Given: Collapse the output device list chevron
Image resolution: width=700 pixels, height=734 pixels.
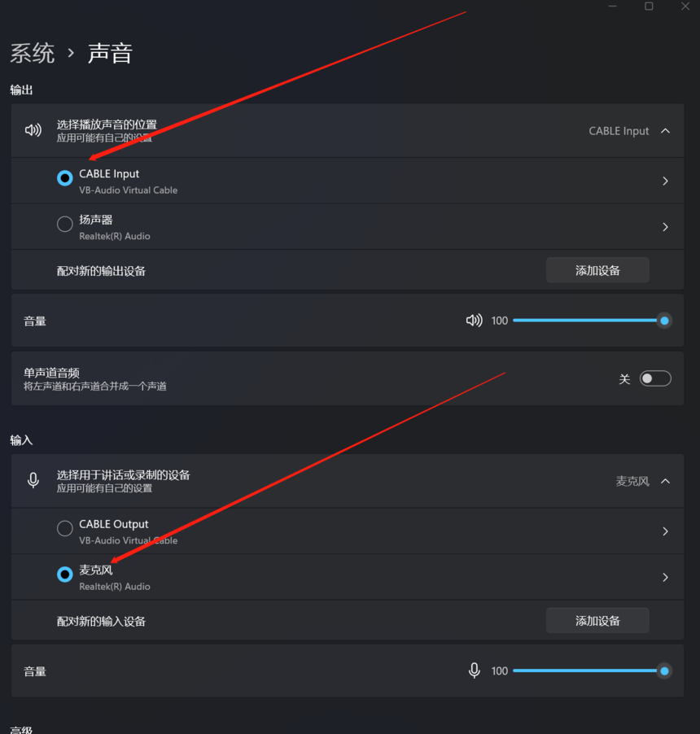Looking at the screenshot, I should 665,130.
